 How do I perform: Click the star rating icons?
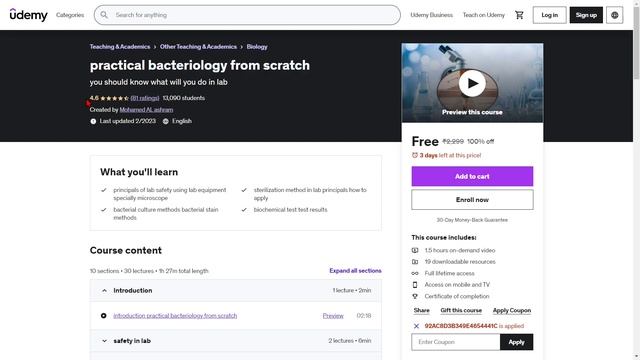click(114, 98)
